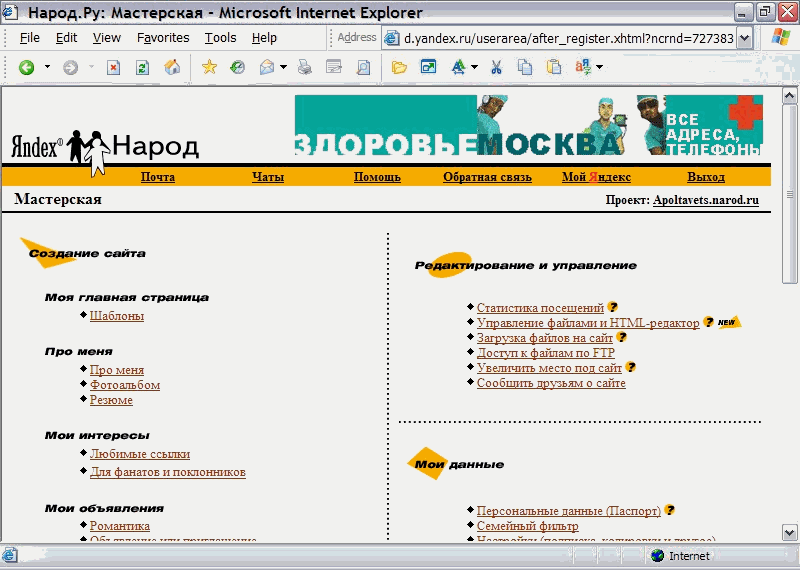800x570 pixels.
Task: Click the Internet zone status bar indicator
Action: click(x=681, y=556)
